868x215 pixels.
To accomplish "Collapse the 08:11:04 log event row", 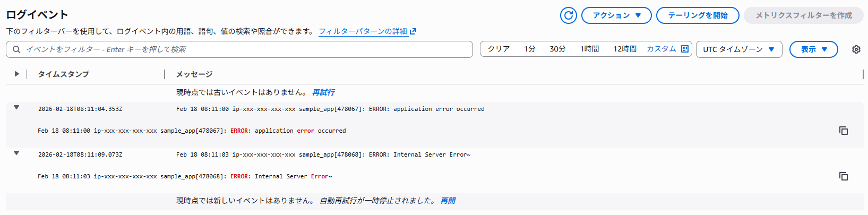I will 16,107.
